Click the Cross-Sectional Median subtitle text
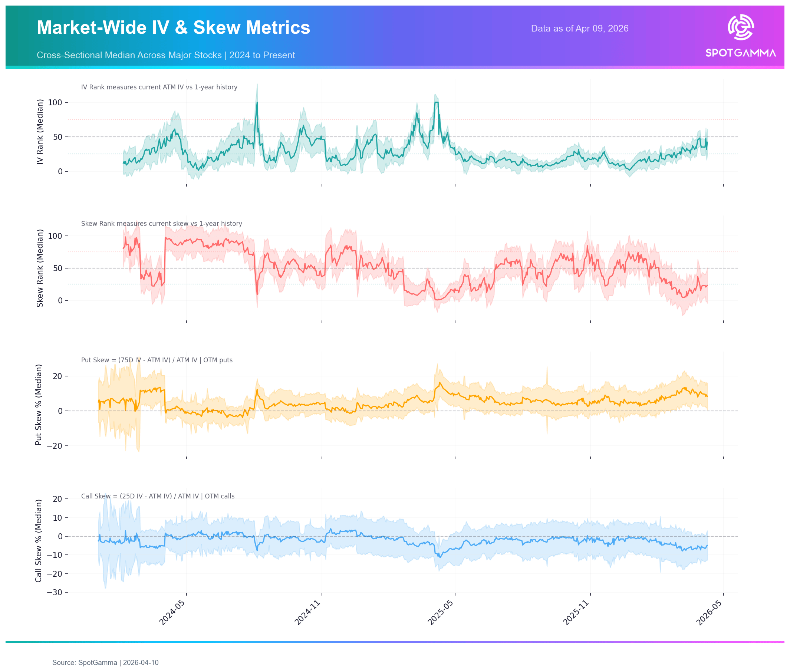This screenshot has width=790, height=672. 166,55
